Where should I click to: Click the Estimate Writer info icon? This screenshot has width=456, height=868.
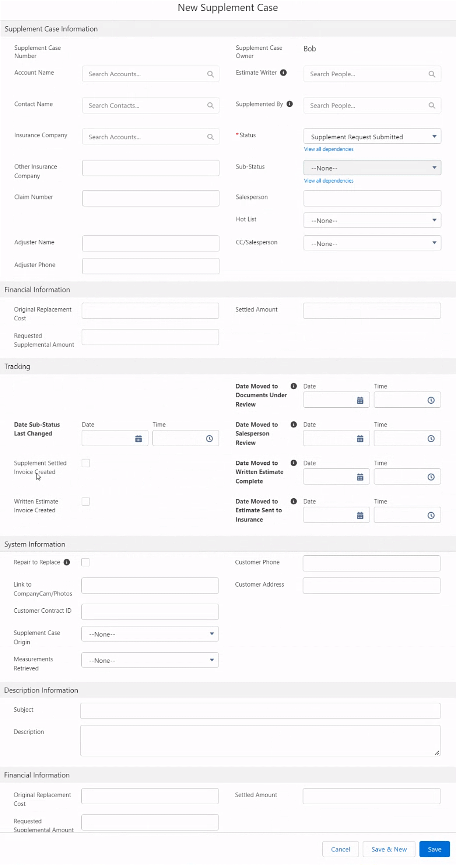point(283,73)
